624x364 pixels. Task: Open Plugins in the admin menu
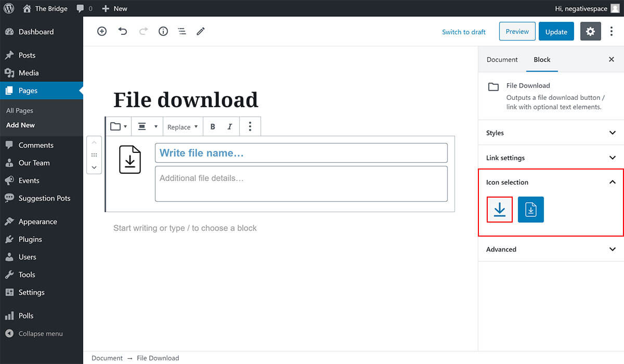coord(30,239)
